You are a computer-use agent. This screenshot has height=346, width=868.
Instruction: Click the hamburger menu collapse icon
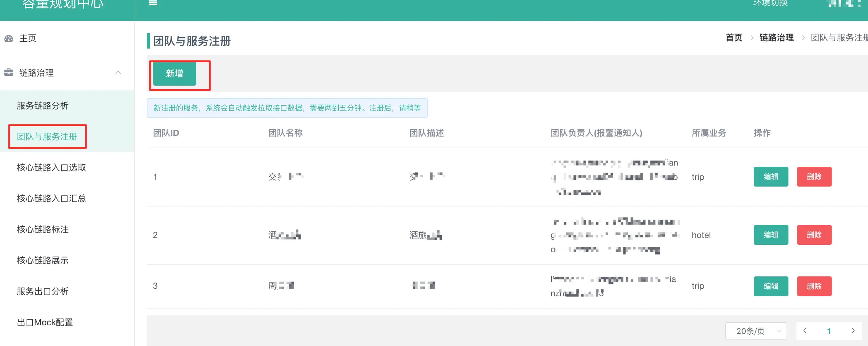click(153, 3)
